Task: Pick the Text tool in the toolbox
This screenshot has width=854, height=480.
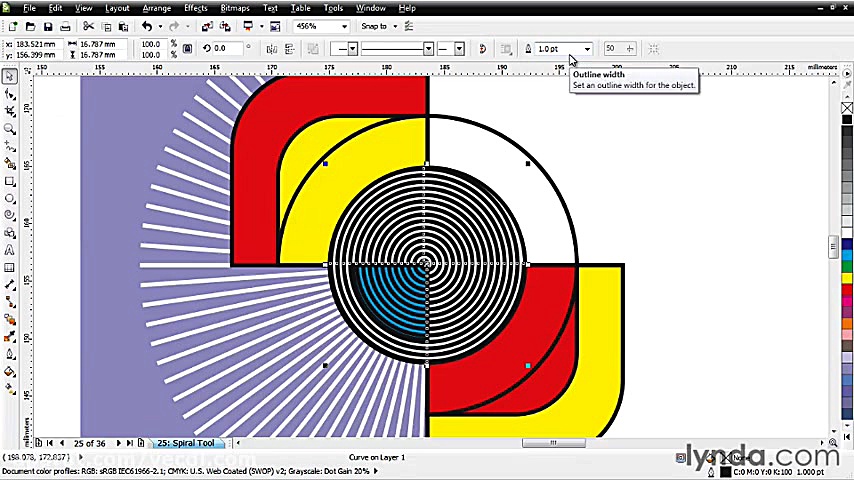Action: [x=10, y=250]
